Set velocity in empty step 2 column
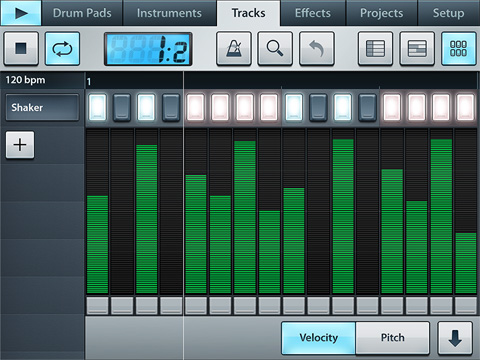Viewport: 480px width, 360px height. pos(122,212)
